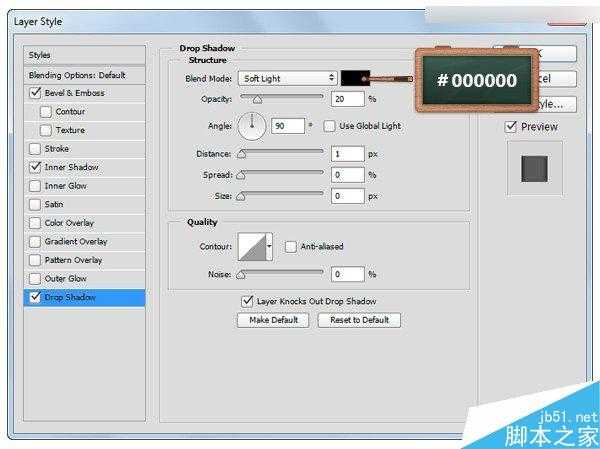Click the Contour curve thumbnail
Viewport: 600px width, 449px height.
coord(252,246)
